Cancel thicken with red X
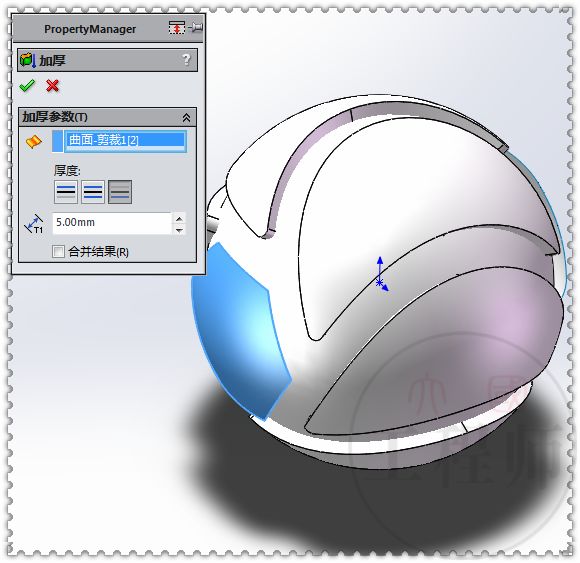Screen dimensions: 580x563 53,86
